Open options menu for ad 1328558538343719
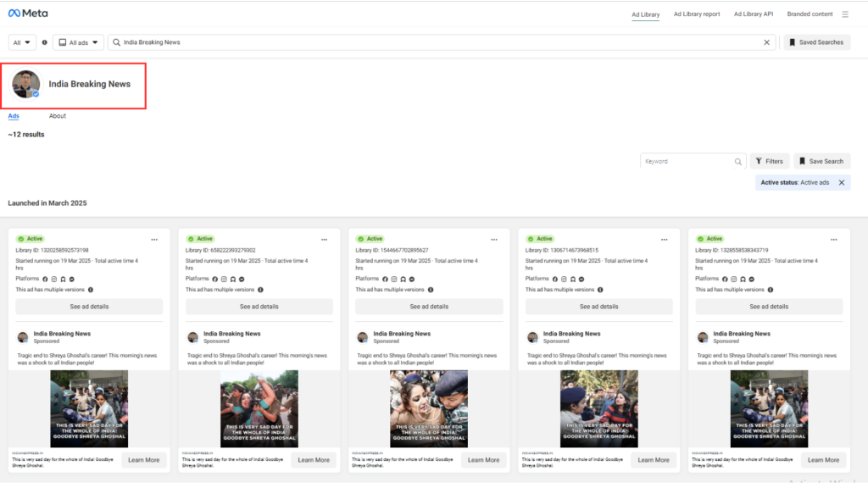Viewport: 868px width, 488px height. coord(834,240)
